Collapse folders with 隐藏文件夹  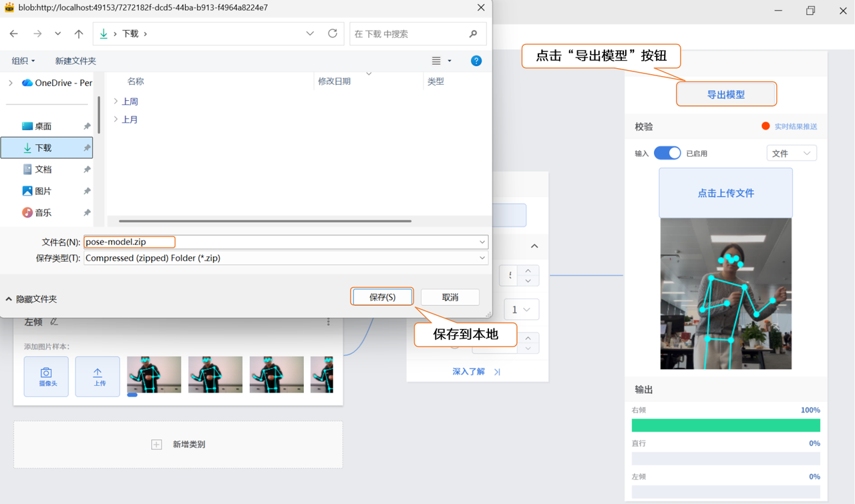tap(31, 299)
